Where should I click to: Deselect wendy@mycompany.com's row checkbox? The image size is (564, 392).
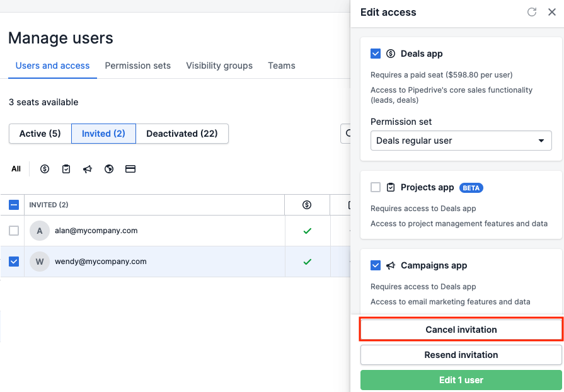pyautogui.click(x=13, y=262)
